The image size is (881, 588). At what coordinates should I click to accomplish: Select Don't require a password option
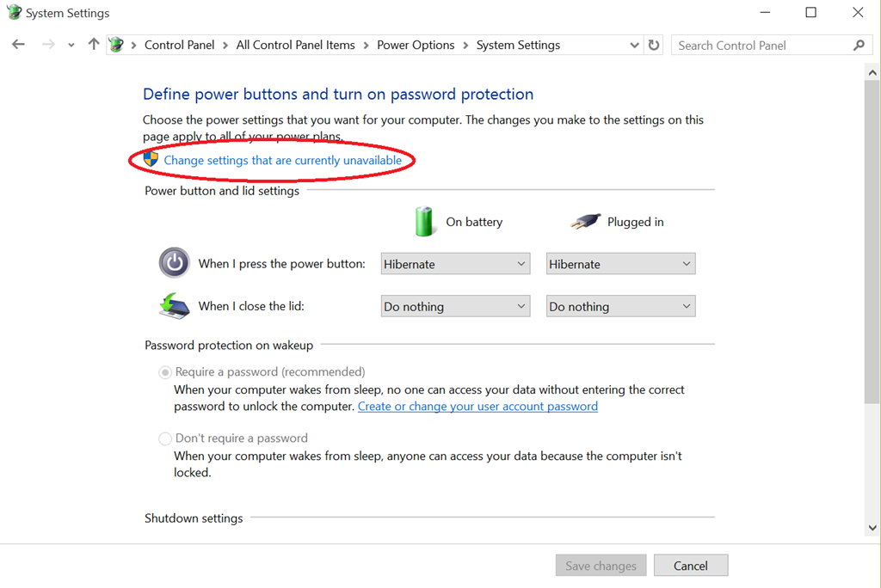point(165,438)
